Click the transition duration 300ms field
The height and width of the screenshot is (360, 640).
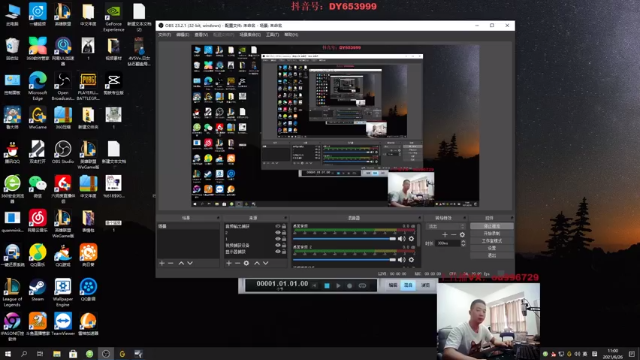pyautogui.click(x=448, y=243)
